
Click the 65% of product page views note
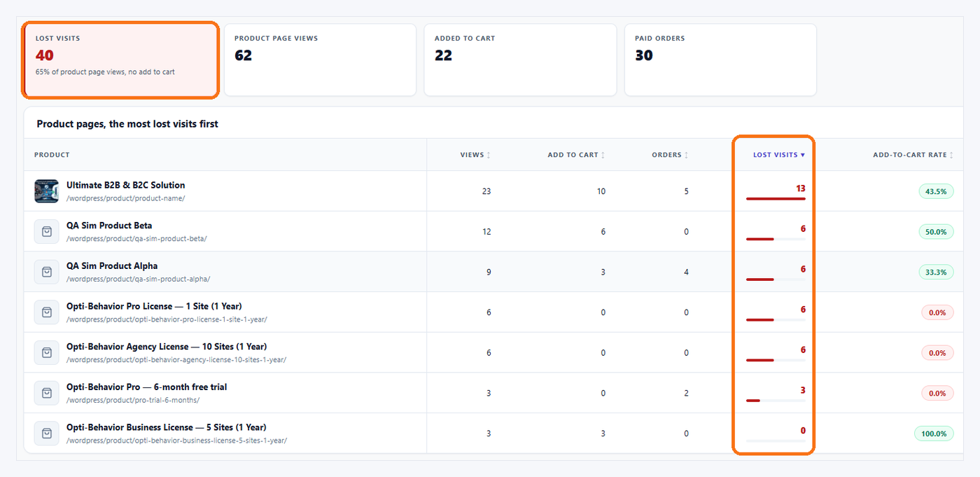coord(105,72)
